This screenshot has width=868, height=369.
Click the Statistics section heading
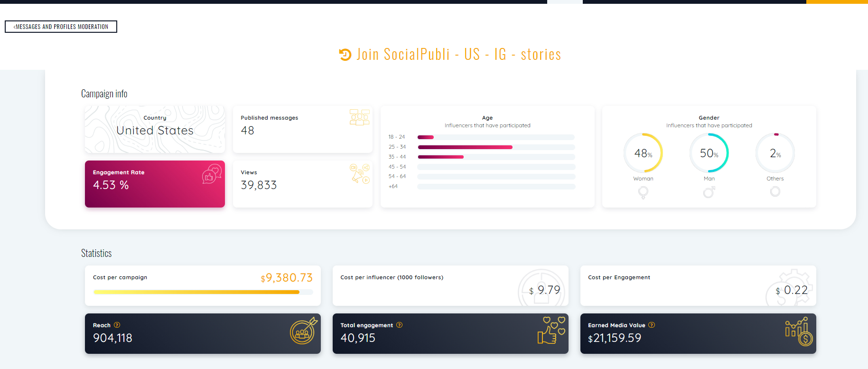96,253
